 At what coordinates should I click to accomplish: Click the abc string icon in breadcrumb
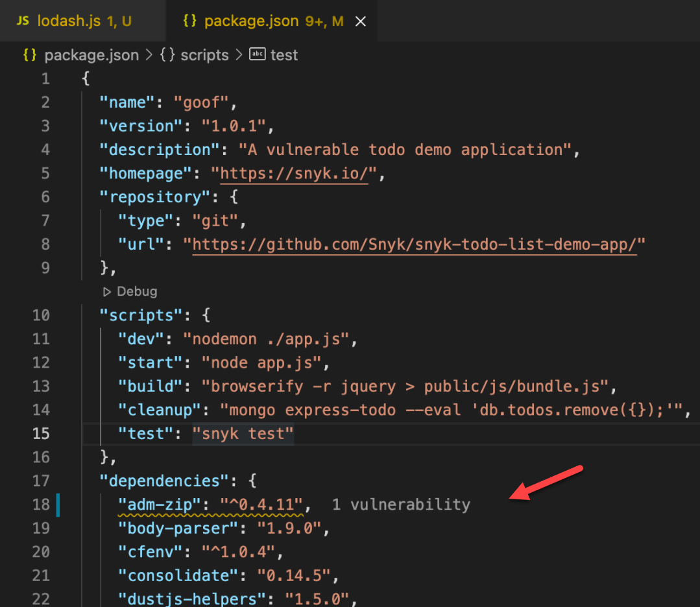coord(258,54)
